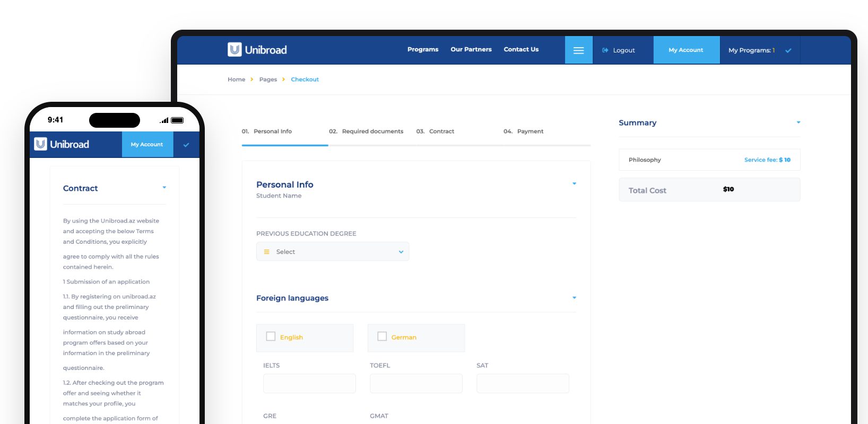Collapse the Foreign languages section

(x=574, y=298)
